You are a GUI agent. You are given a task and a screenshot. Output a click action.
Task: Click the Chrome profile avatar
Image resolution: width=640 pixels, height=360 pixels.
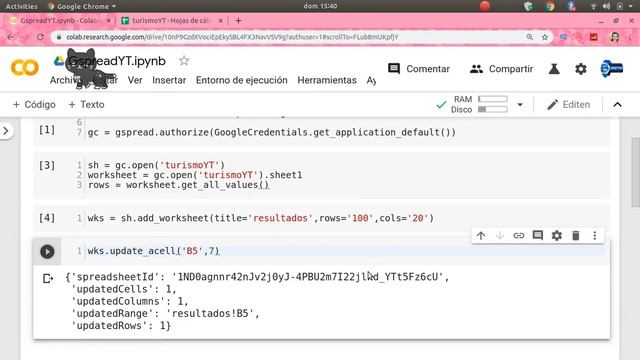tap(614, 37)
